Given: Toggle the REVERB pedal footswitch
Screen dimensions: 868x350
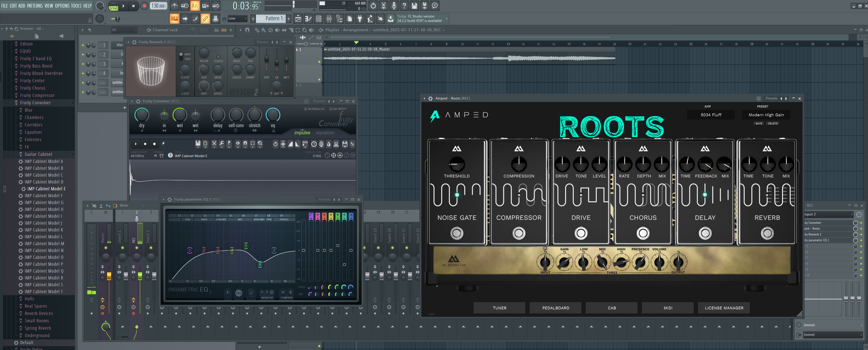Looking at the screenshot, I should click(x=767, y=233).
